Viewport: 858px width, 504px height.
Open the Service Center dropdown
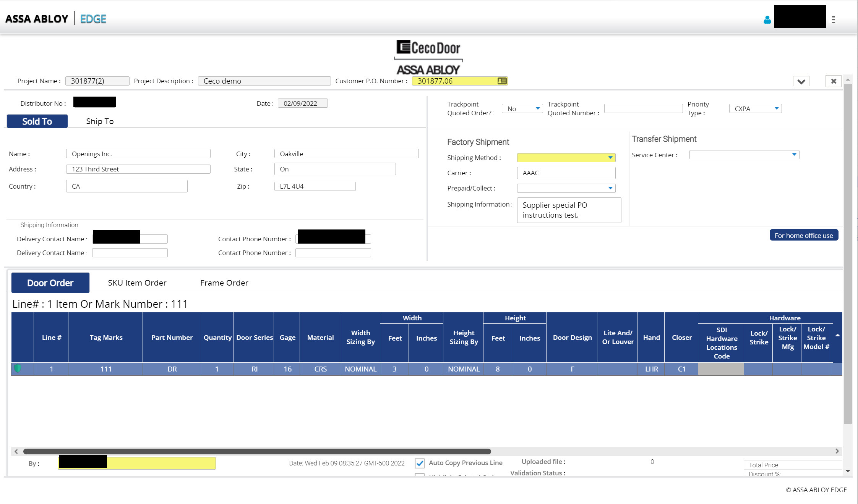click(x=744, y=155)
